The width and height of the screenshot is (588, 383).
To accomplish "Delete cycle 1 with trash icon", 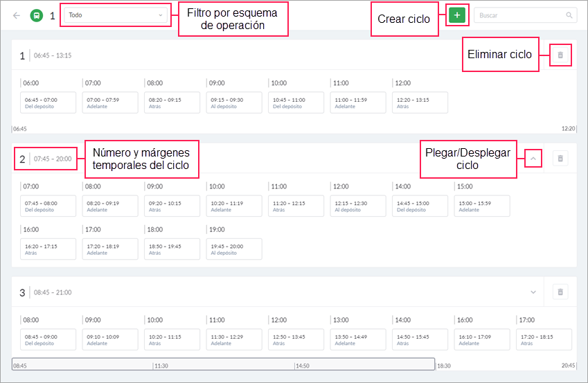I will pyautogui.click(x=560, y=55).
